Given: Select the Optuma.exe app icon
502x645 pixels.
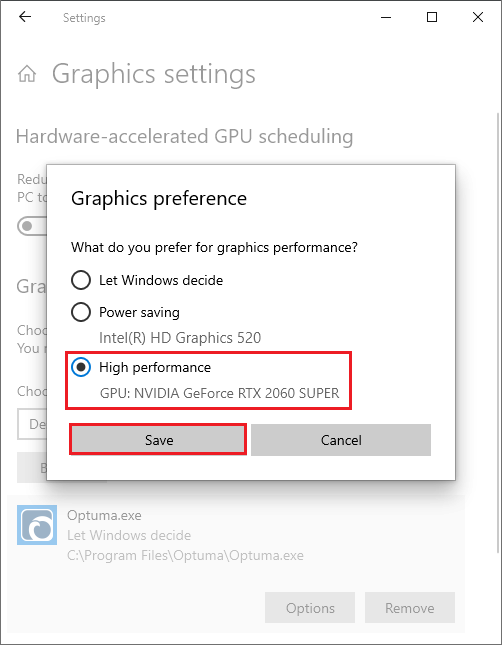Looking at the screenshot, I should coord(37,525).
